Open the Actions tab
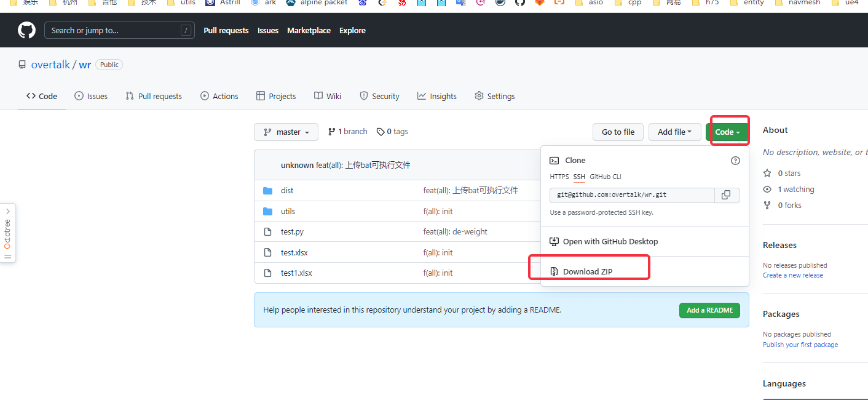 coord(219,96)
